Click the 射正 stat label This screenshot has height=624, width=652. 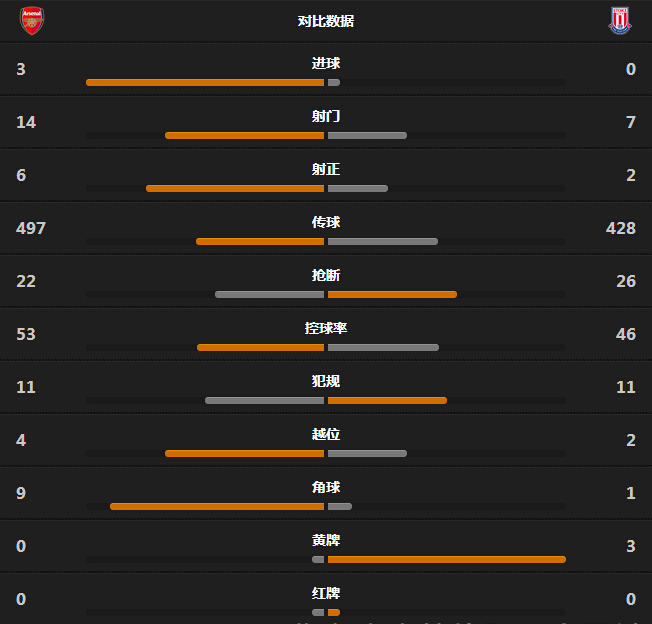click(x=326, y=169)
